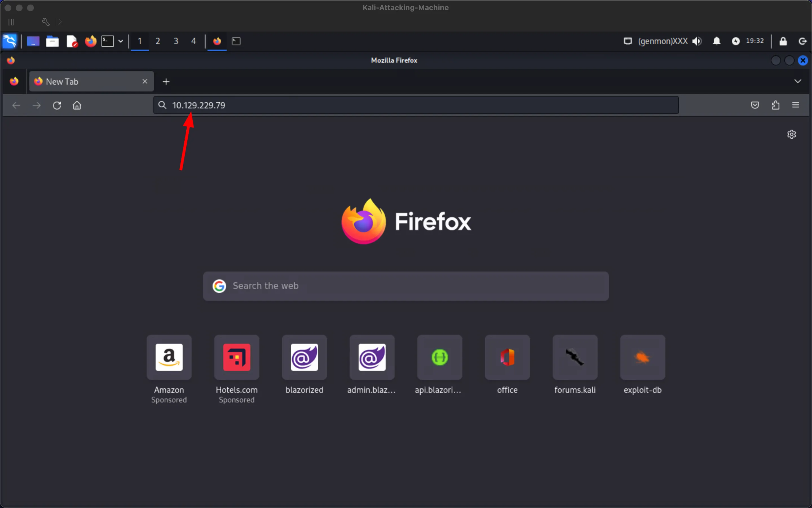Viewport: 812px width, 508px height.
Task: Click the browser forward arrow
Action: coord(37,105)
